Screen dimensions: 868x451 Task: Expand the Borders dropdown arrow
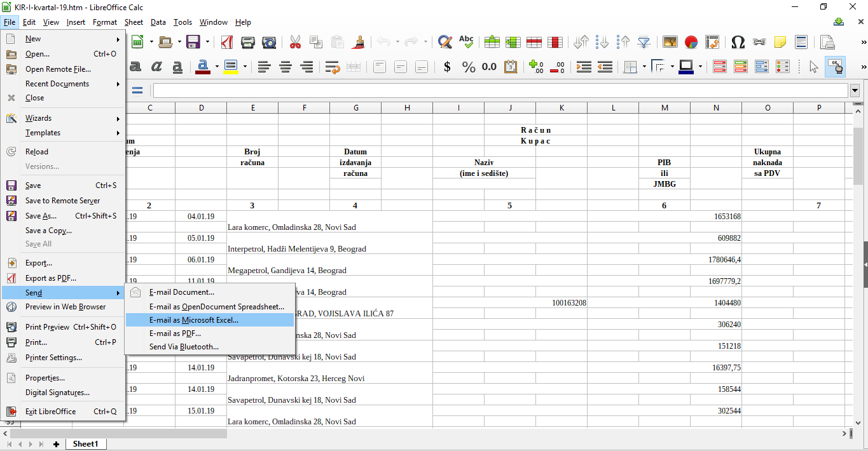pos(644,67)
